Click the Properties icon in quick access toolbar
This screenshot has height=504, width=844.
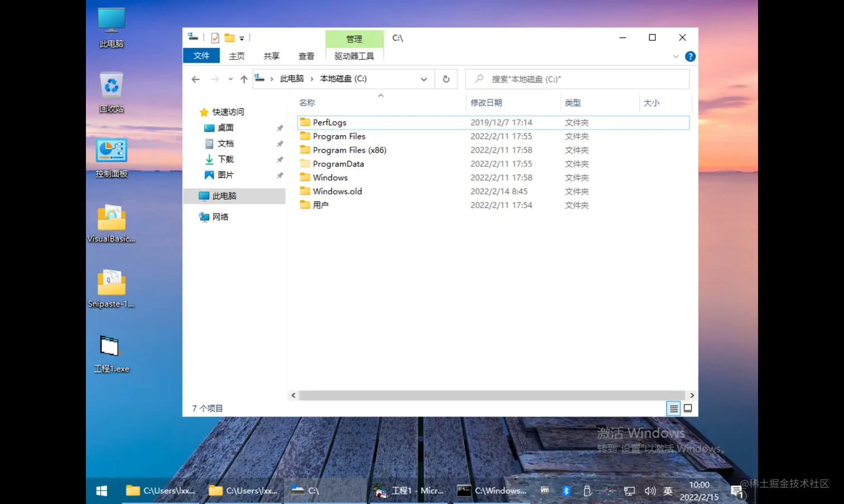pos(215,38)
